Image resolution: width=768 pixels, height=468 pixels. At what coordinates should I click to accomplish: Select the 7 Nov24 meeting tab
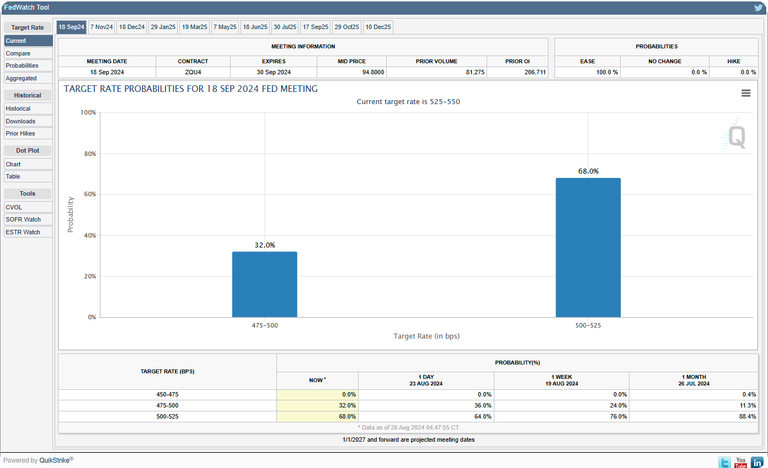point(102,26)
